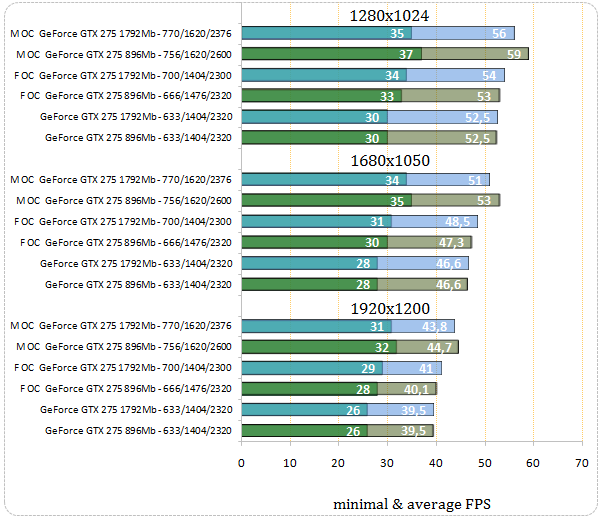Image resolution: width=601 pixels, height=518 pixels.
Task: Select the average value 56 label
Action: tap(499, 34)
